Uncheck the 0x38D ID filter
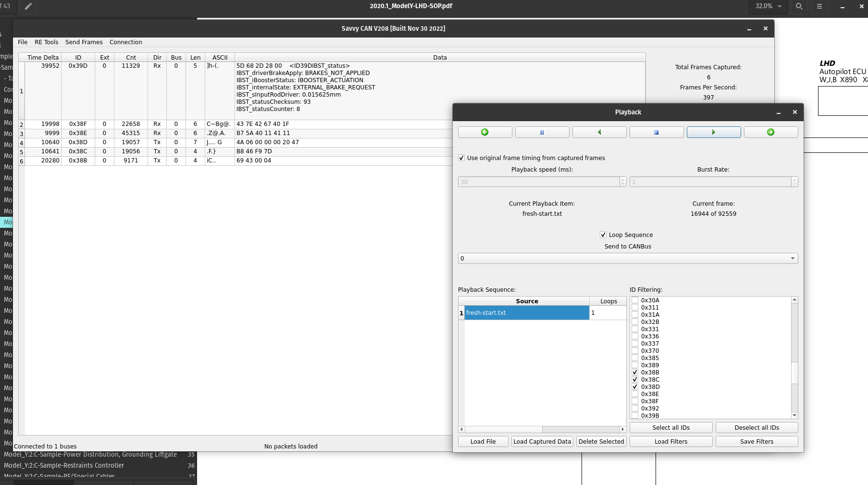The image size is (868, 485). click(x=635, y=387)
